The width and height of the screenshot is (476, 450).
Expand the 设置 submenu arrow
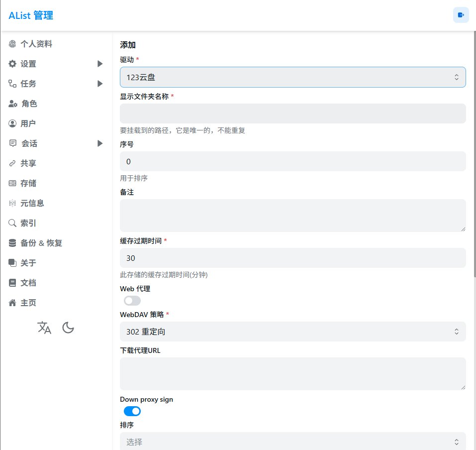click(100, 64)
